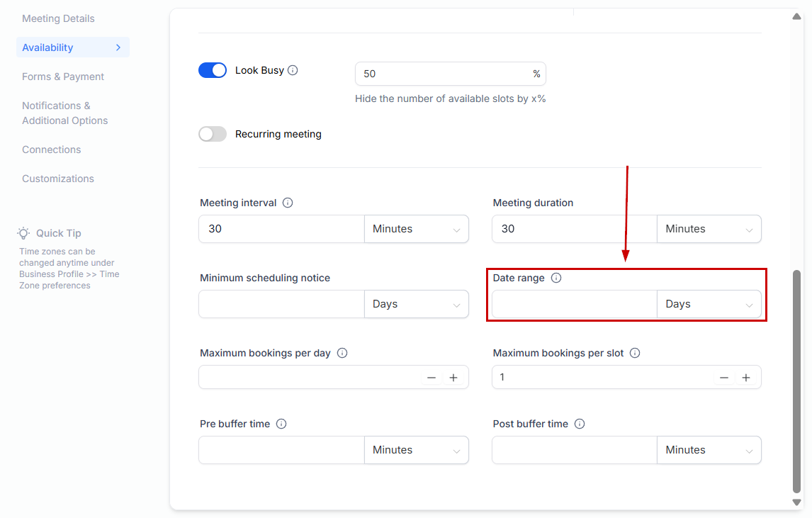Open the Forms & Payment section
Viewport: 812px width, 518px height.
(x=63, y=77)
